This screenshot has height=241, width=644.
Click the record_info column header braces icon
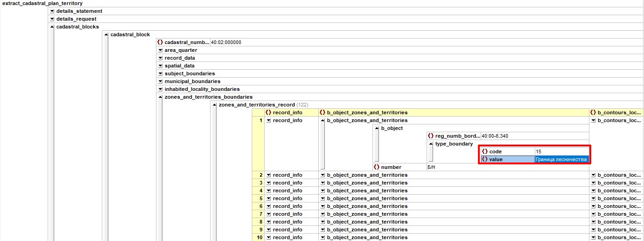click(268, 112)
